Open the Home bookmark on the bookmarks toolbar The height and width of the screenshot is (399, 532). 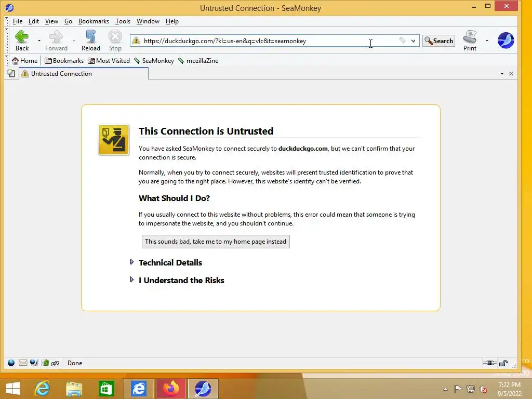tap(25, 61)
